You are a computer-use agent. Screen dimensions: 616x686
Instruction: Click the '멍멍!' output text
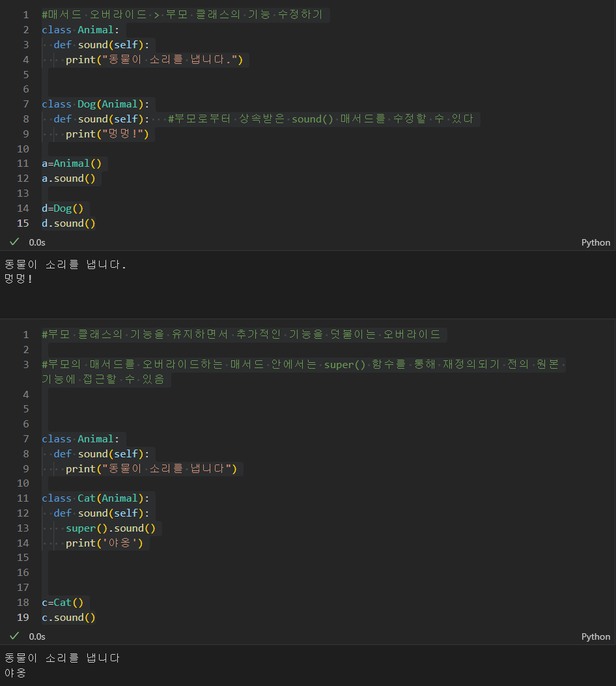(x=18, y=279)
